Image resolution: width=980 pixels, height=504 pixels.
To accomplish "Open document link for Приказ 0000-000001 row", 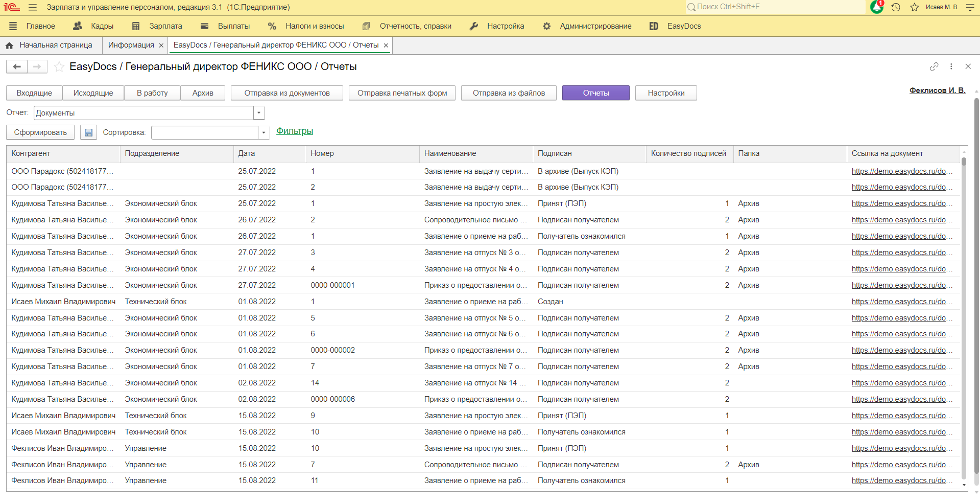I will click(x=902, y=285).
